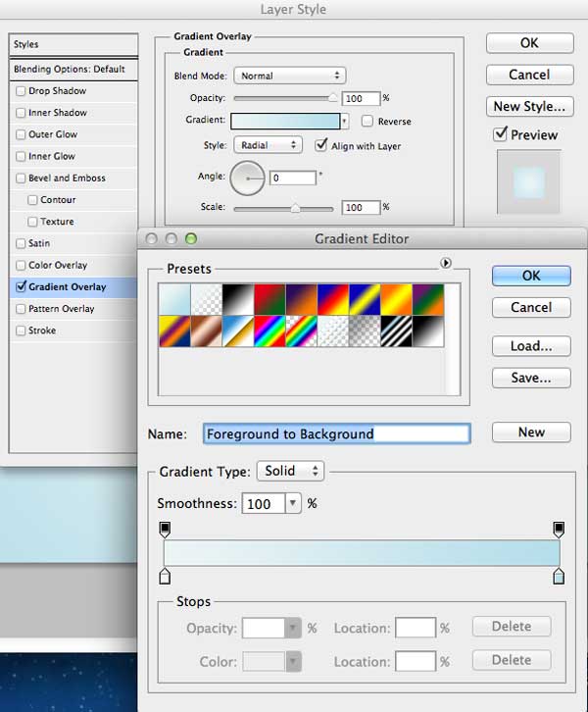Image resolution: width=588 pixels, height=712 pixels.
Task: Click the Scale percentage field
Action: [361, 208]
